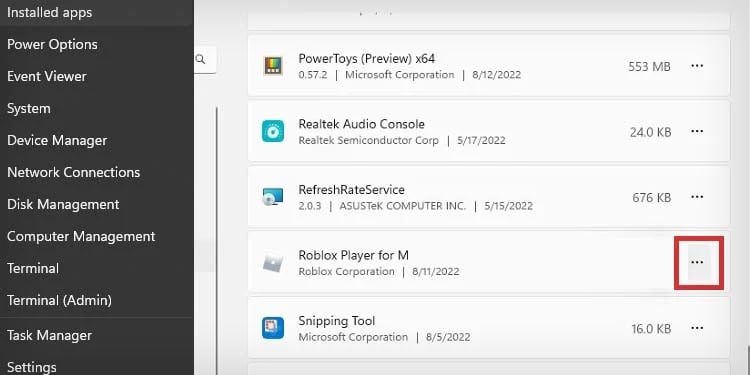The width and height of the screenshot is (750, 375).
Task: Select the Realtek Audio Console name
Action: [x=361, y=124]
